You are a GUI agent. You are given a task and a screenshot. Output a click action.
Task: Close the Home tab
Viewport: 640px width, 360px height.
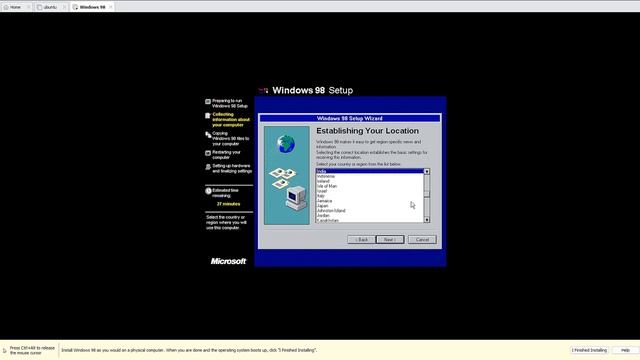[28, 7]
